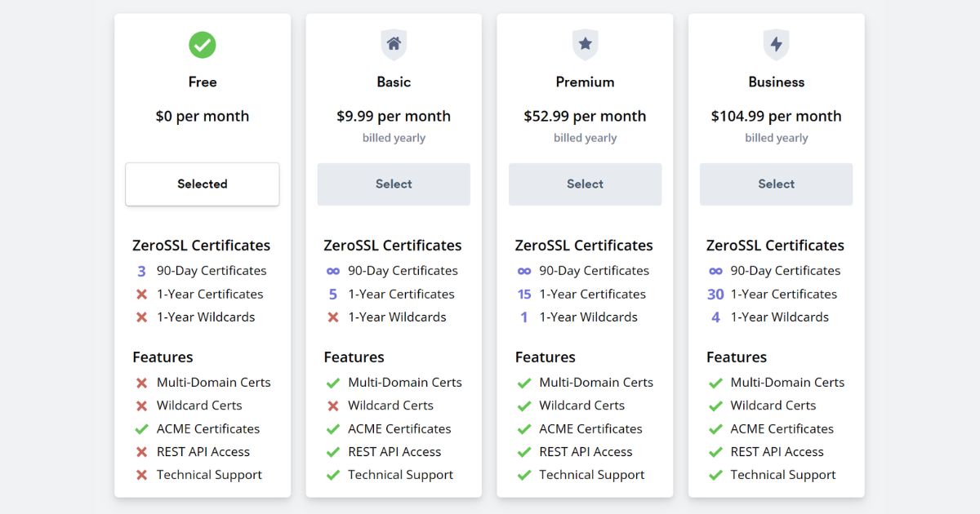This screenshot has height=514, width=980.
Task: Click the green check beside Business Technical Support
Action: [715, 475]
